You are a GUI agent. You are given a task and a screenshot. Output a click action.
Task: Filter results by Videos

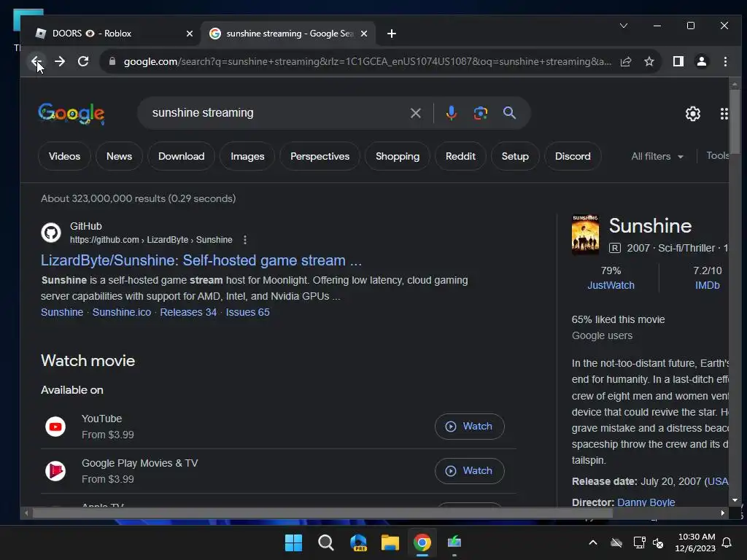(x=64, y=156)
